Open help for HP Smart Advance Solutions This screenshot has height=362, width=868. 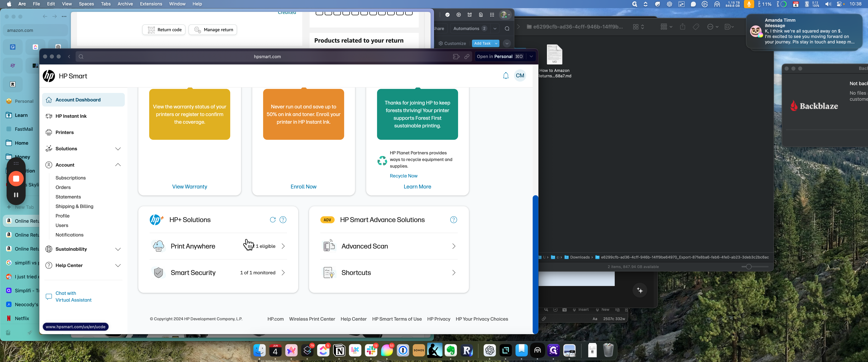[453, 220]
